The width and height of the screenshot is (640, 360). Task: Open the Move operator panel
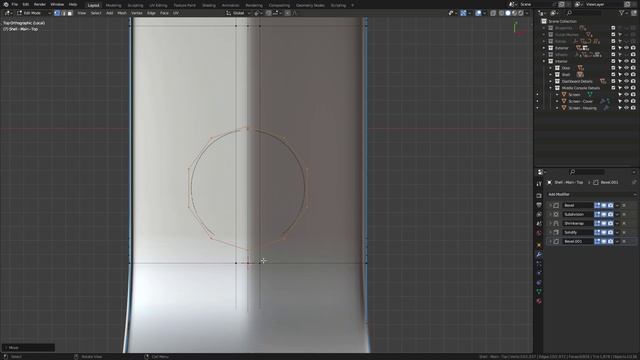28,348
